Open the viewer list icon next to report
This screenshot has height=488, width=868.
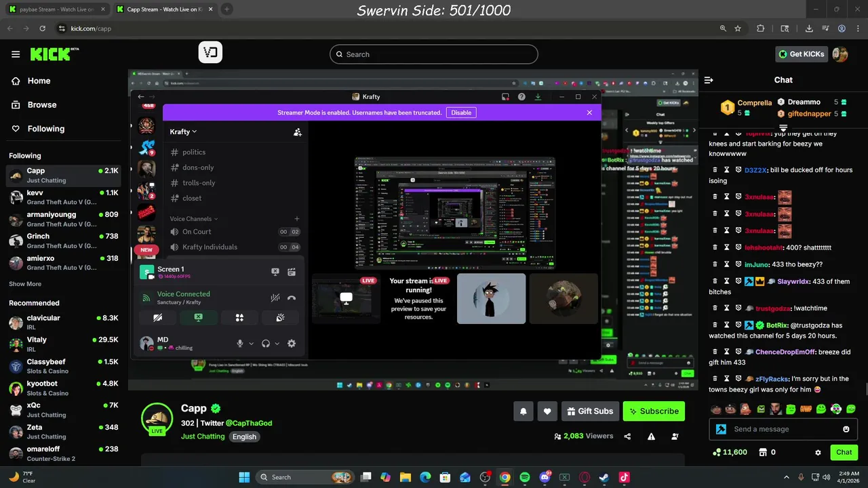(x=675, y=436)
